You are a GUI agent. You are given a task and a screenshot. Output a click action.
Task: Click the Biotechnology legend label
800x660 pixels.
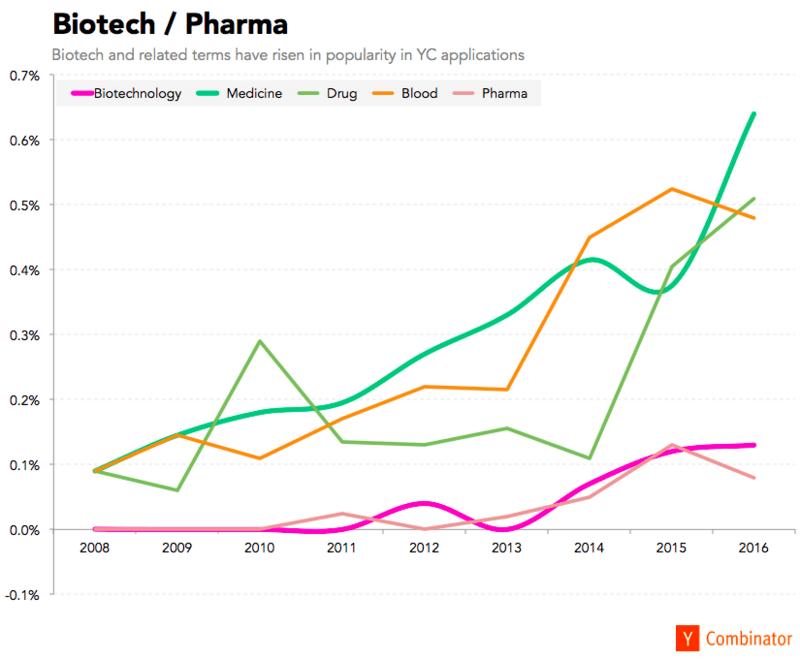pos(138,94)
